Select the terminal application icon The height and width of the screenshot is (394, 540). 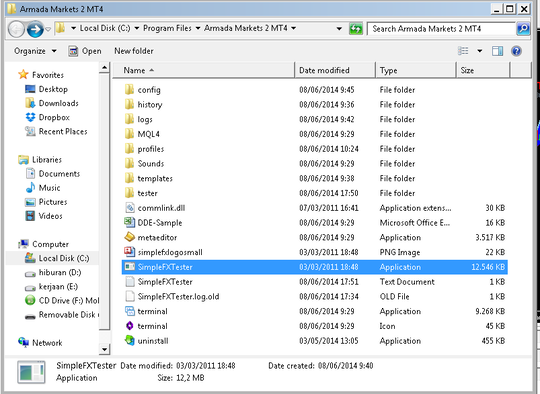(x=129, y=311)
